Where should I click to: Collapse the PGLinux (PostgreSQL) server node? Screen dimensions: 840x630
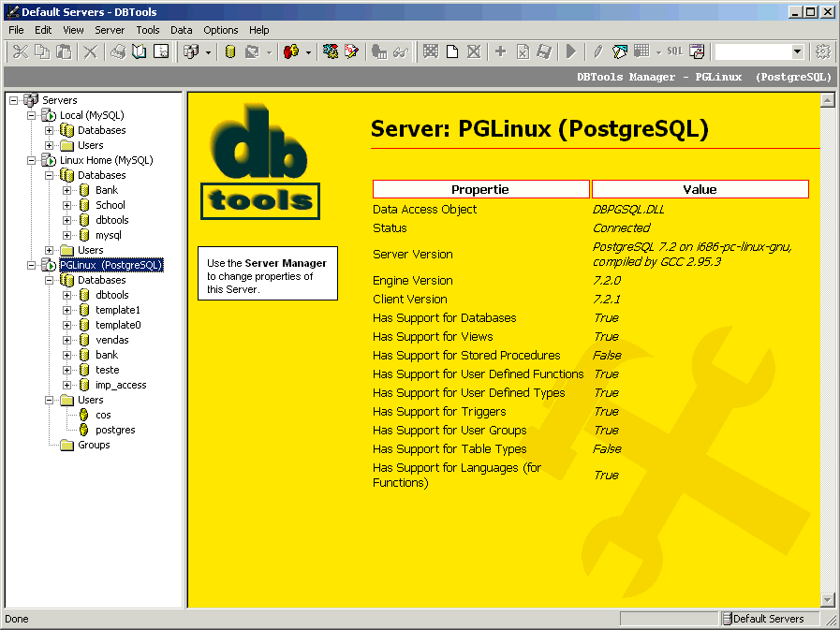[32, 265]
